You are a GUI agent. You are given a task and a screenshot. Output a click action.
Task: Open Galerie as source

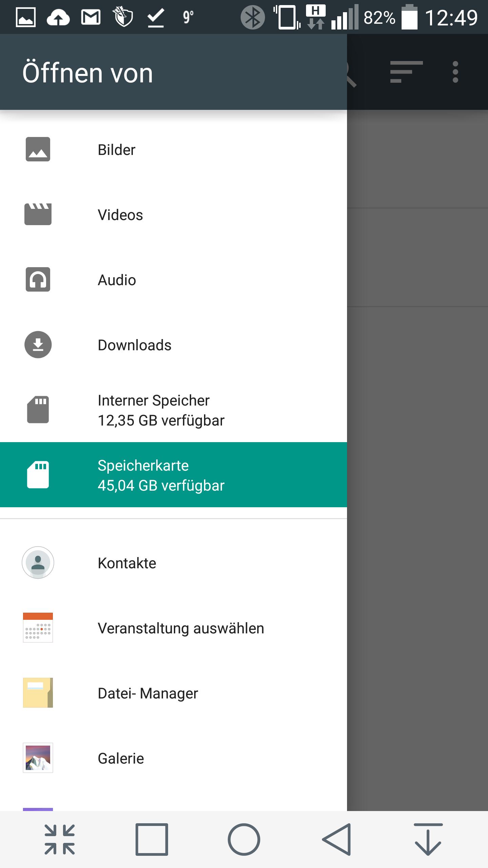click(174, 758)
